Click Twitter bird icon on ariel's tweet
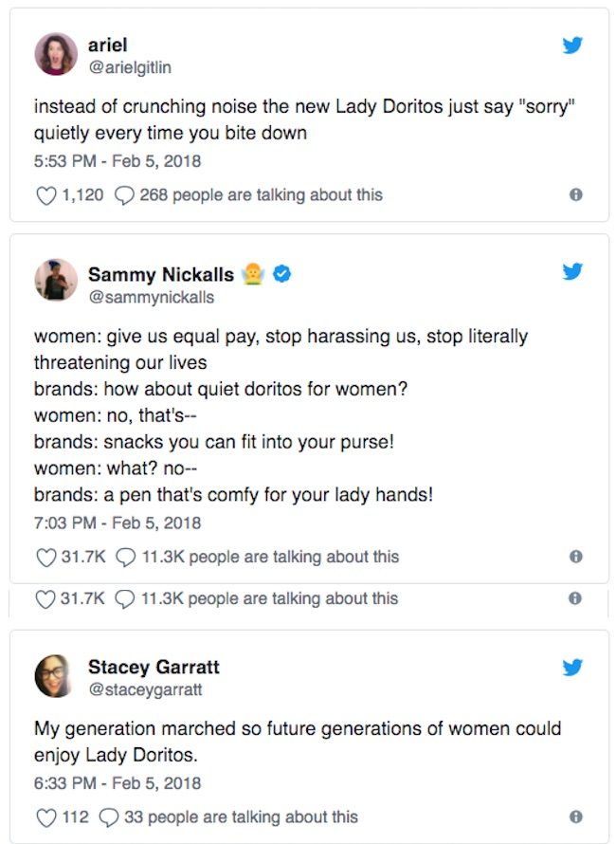Screen dimensions: 616x844 click(572, 45)
